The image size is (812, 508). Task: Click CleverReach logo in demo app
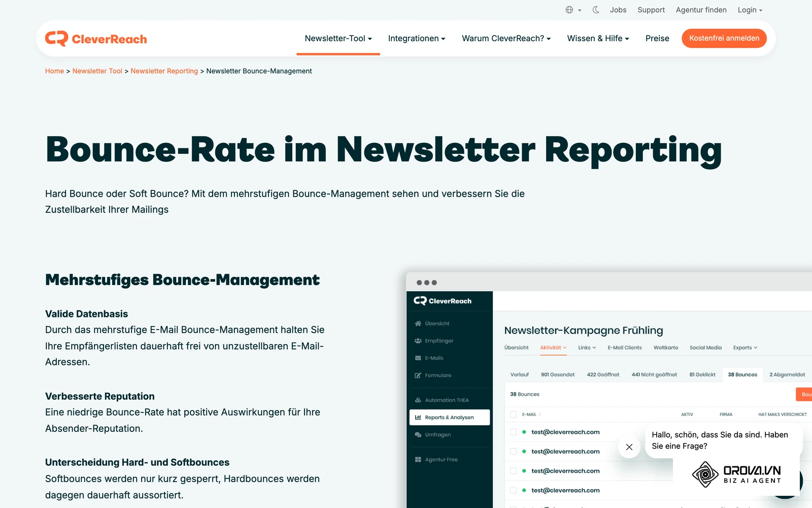pos(443,301)
